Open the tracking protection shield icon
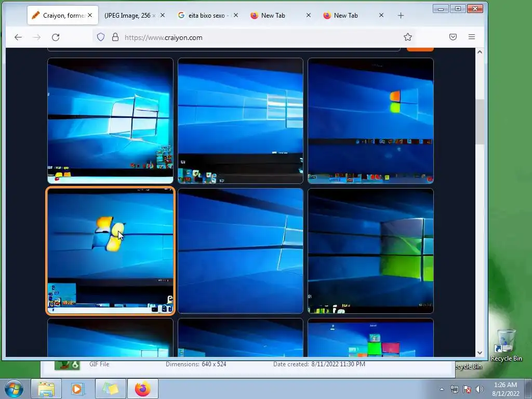532x399 pixels. click(x=101, y=37)
